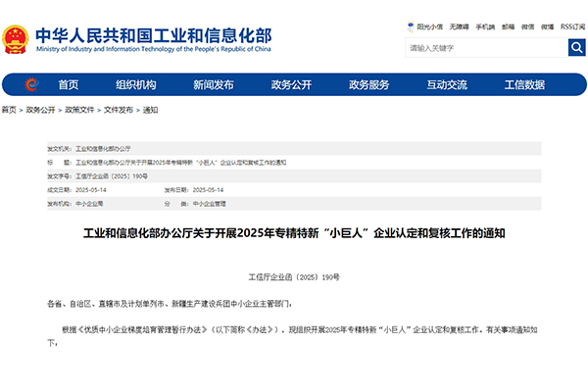Screen dimensions: 588x392
Task: Click the English ministry name subtitle
Action: click(154, 49)
